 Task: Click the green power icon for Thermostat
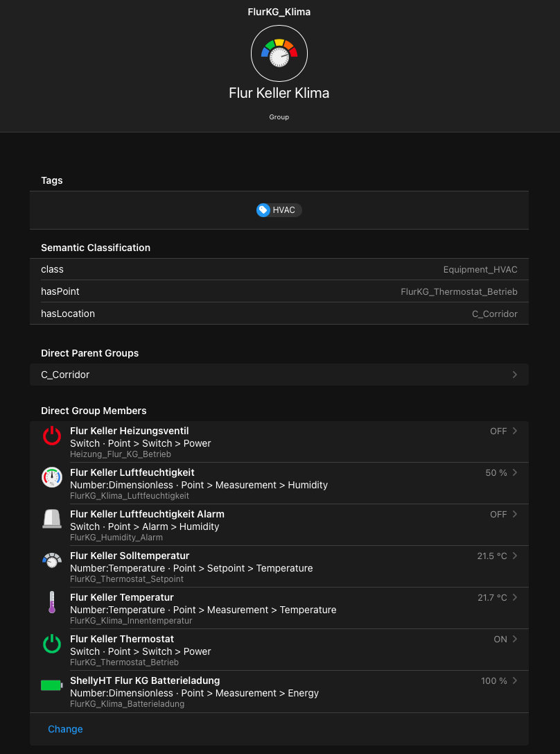pyautogui.click(x=52, y=644)
